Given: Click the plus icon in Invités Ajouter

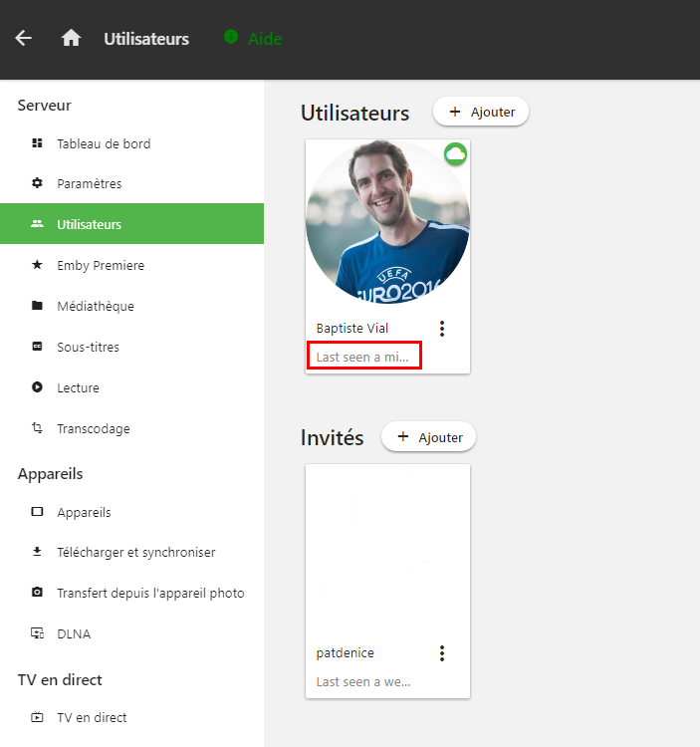Looking at the screenshot, I should (403, 436).
